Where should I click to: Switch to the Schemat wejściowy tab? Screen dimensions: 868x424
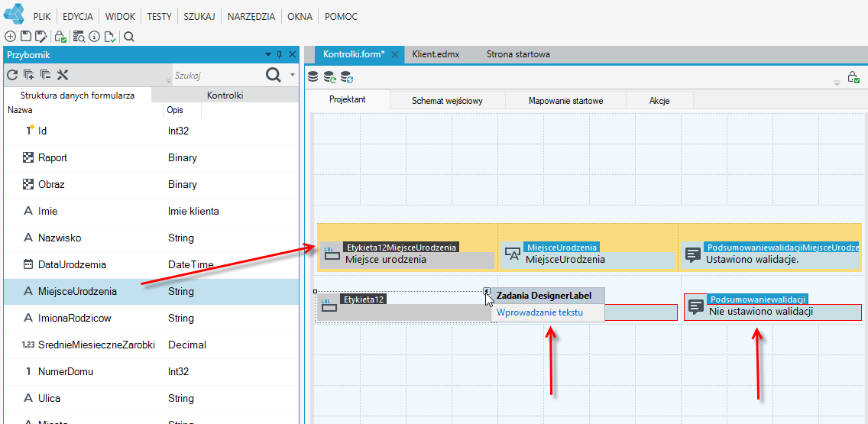coord(447,101)
